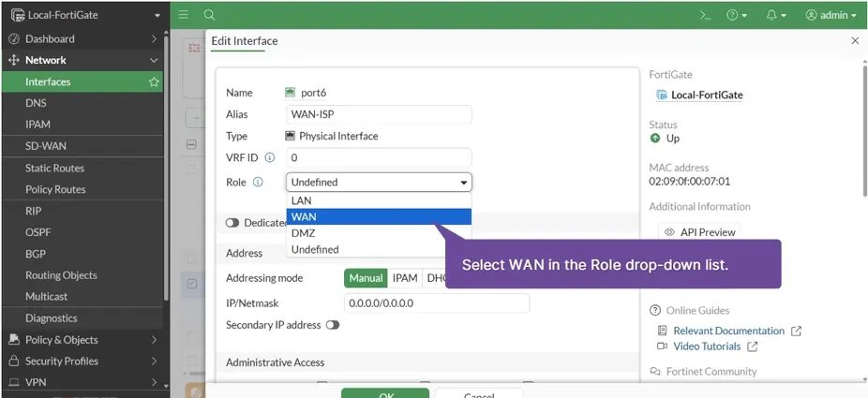Viewport: 868px width, 398px height.
Task: Expand the Local-FortiGate device selector
Action: click(86, 15)
